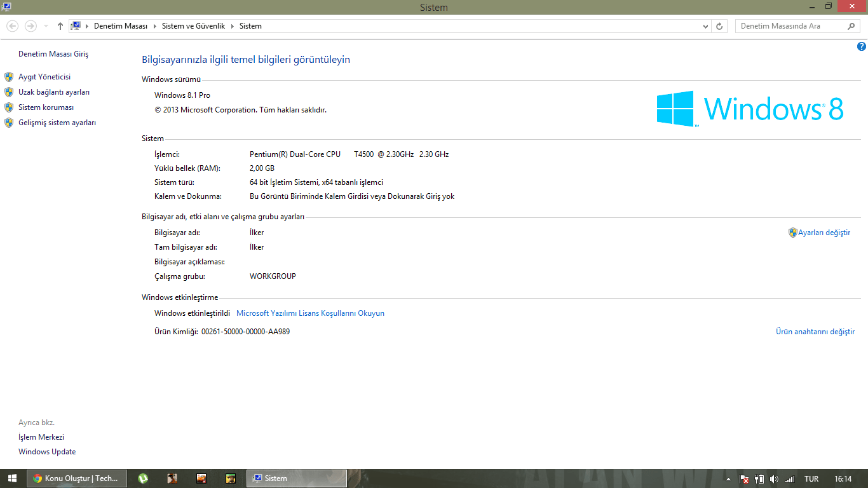Open Action Center flag tray icon
Image resolution: width=868 pixels, height=488 pixels.
(743, 479)
